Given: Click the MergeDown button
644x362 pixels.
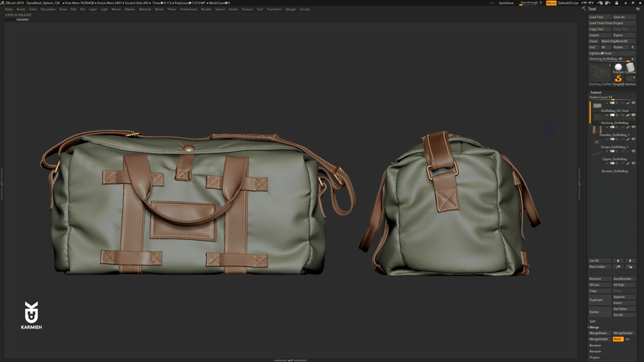Looking at the screenshot, I should [600, 333].
